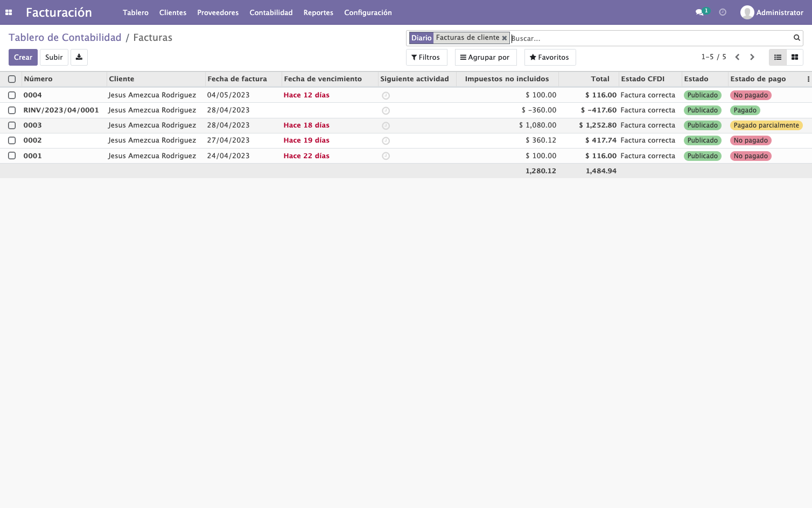This screenshot has height=508, width=812.
Task: Switch to kanban view
Action: (795, 57)
